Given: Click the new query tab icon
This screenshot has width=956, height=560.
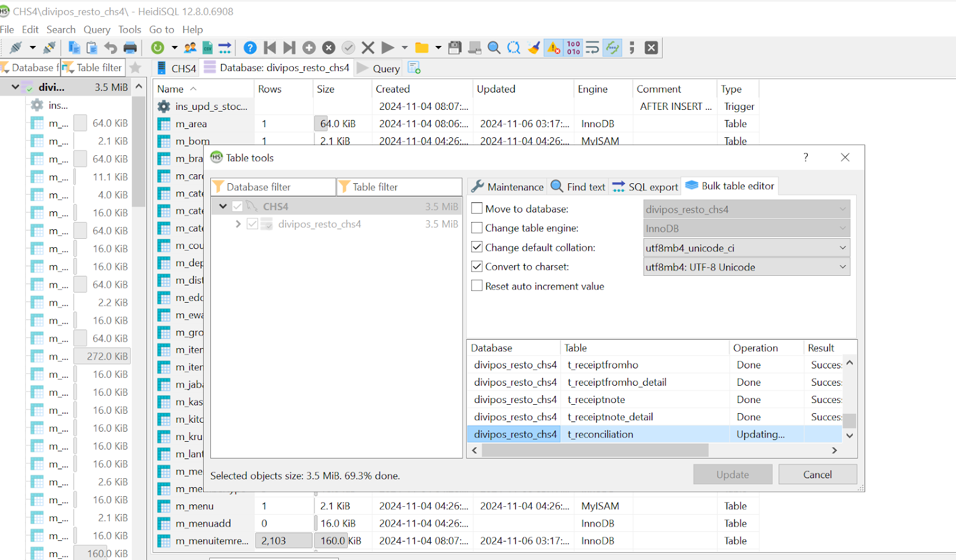Looking at the screenshot, I should coord(414,68).
